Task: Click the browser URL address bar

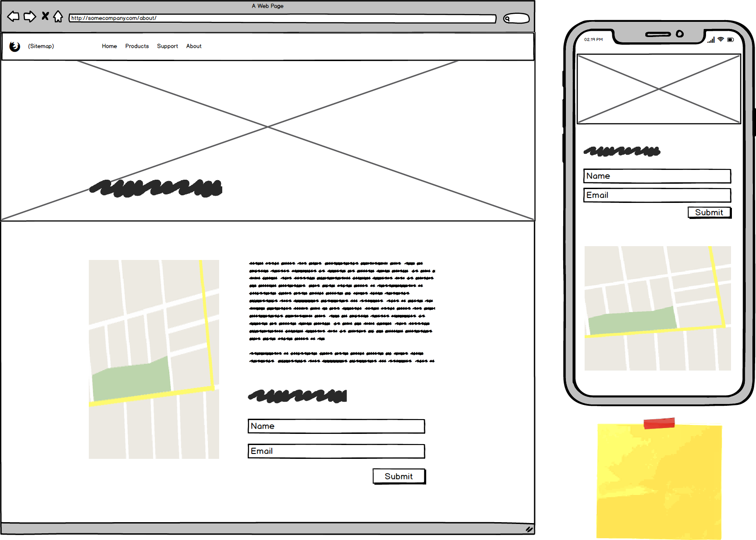Action: click(x=282, y=18)
